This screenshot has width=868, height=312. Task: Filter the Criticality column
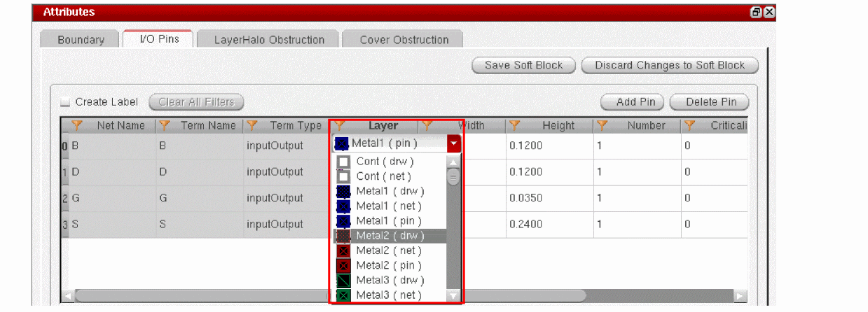point(690,126)
